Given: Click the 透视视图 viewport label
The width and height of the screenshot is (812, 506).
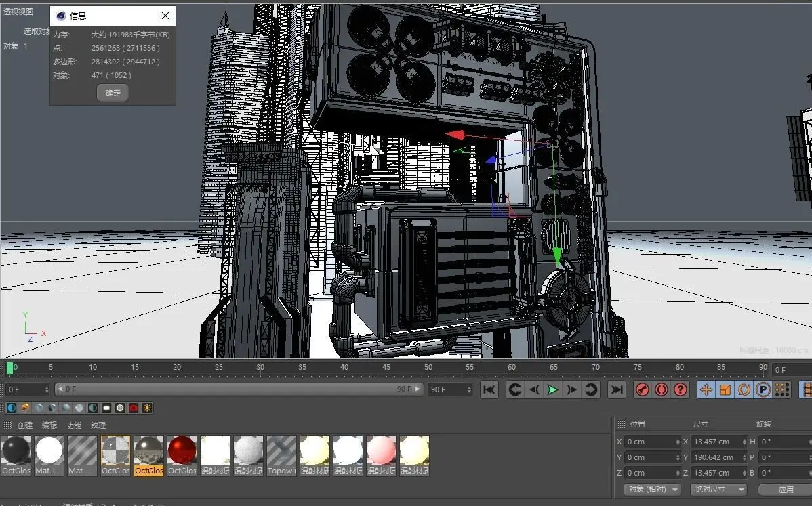Looking at the screenshot, I should [x=18, y=12].
